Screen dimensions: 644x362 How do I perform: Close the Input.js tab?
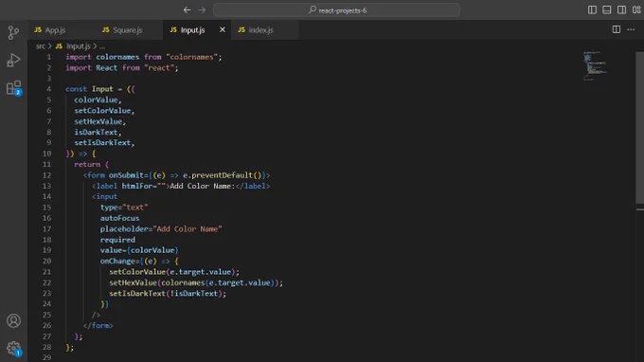(x=223, y=29)
